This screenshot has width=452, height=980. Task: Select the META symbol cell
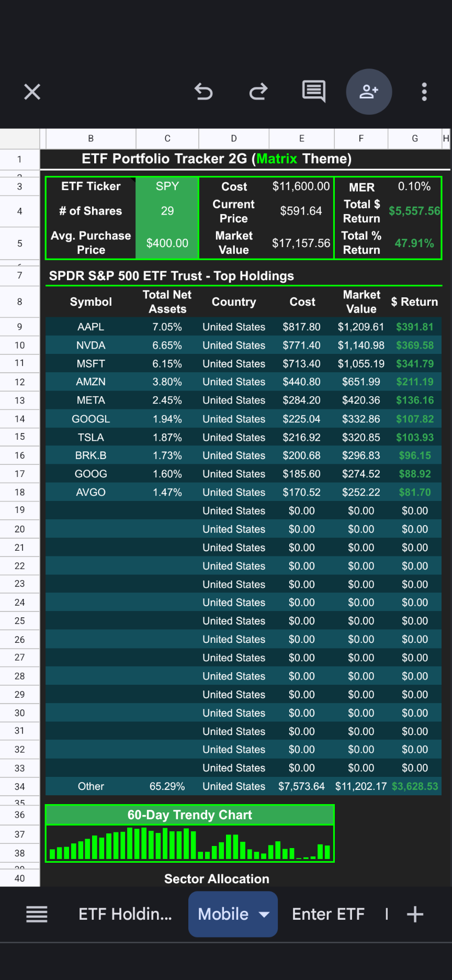(x=91, y=400)
